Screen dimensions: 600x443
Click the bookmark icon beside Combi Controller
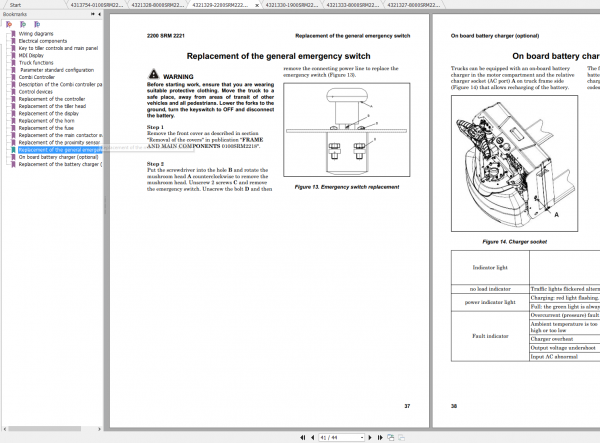tap(13, 77)
